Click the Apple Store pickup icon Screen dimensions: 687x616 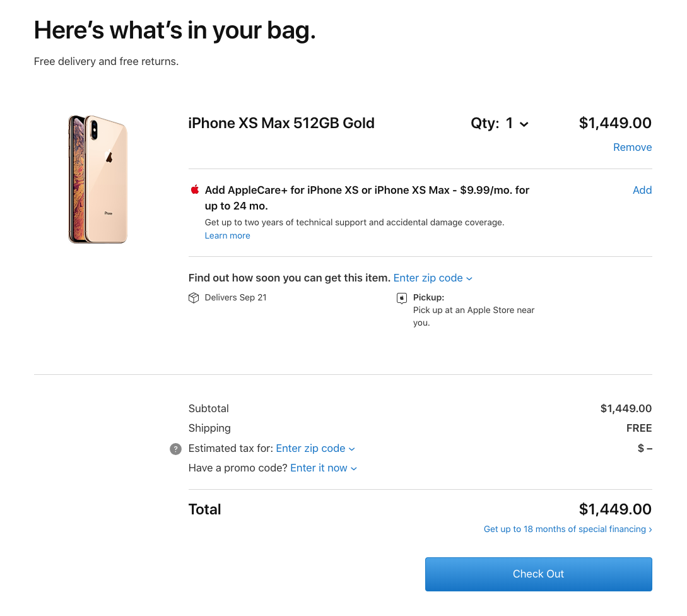[x=401, y=298]
